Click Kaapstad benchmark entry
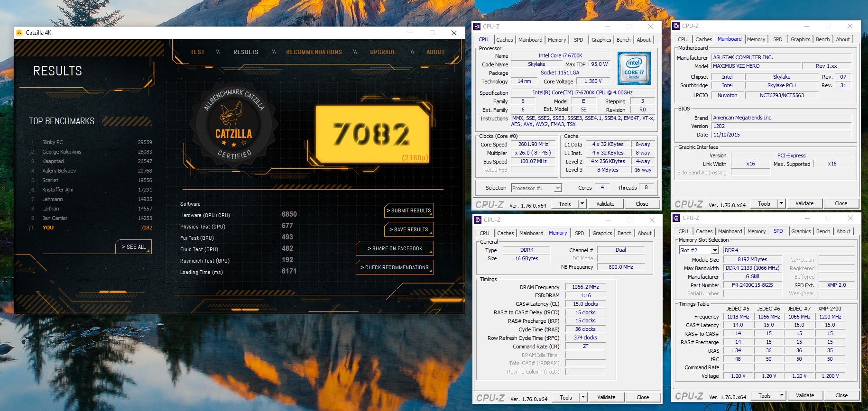 91,161
